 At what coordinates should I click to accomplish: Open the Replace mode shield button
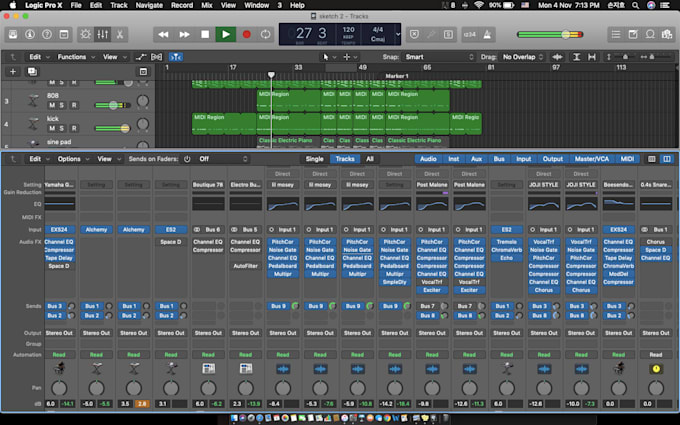[x=414, y=35]
